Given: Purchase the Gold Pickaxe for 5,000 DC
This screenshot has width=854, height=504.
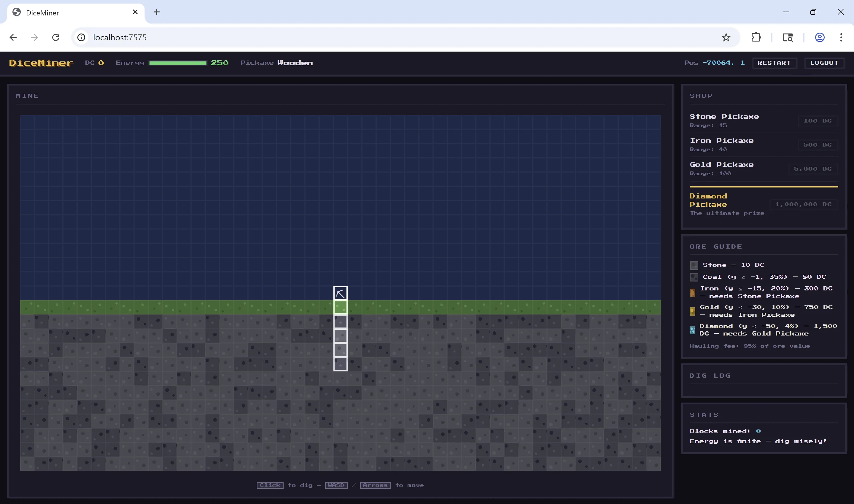Looking at the screenshot, I should (x=812, y=169).
